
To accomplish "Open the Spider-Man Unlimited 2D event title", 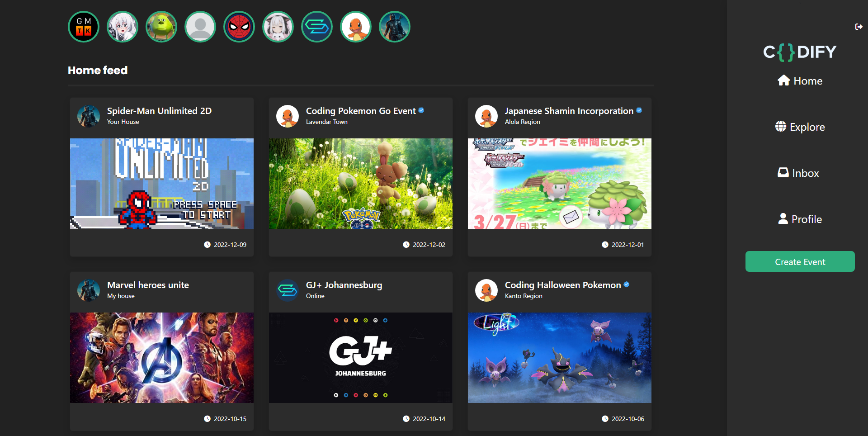I will tap(159, 111).
